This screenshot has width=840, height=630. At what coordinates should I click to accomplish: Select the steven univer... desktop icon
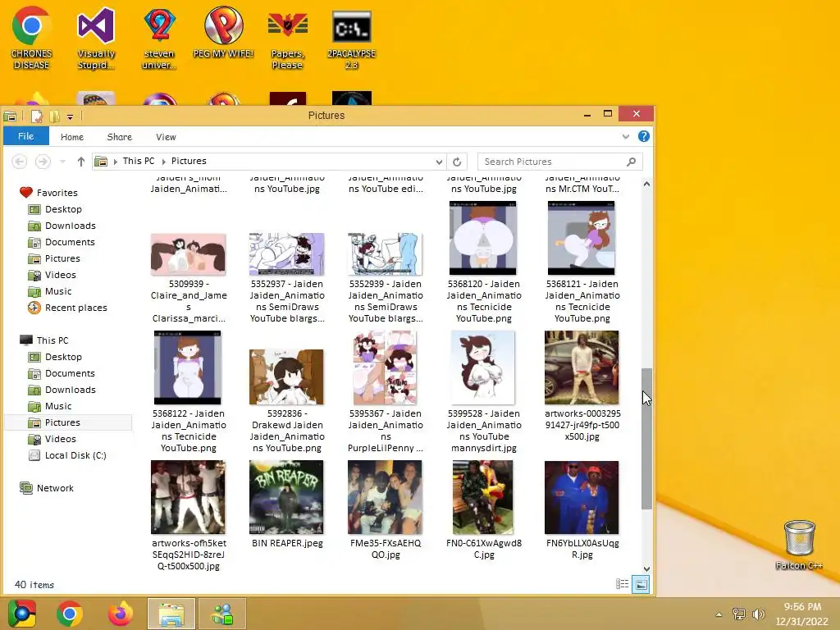(x=159, y=38)
